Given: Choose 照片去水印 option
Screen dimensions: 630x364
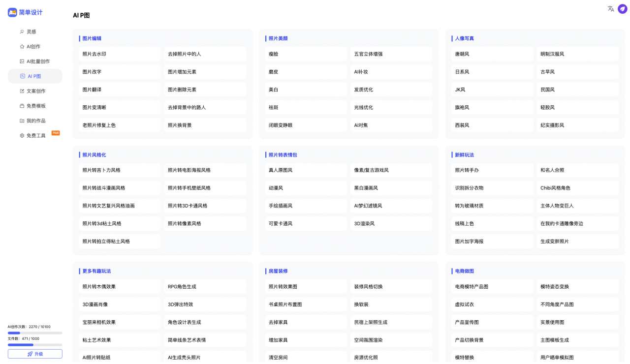Looking at the screenshot, I should 120,54.
